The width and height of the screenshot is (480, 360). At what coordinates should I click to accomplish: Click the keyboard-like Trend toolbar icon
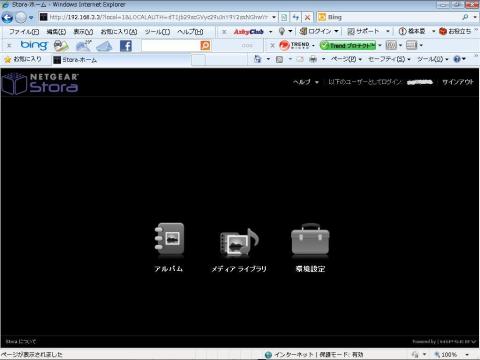click(412, 45)
